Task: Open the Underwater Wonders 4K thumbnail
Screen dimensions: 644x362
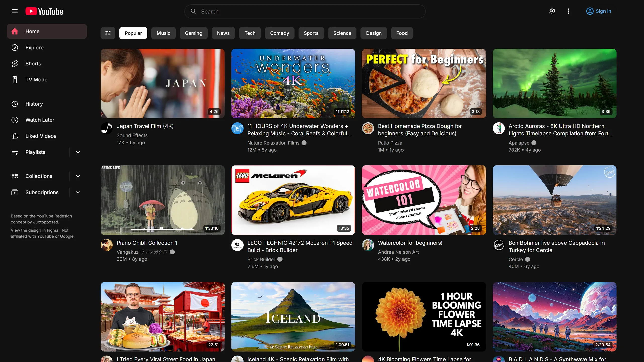Action: [x=293, y=83]
